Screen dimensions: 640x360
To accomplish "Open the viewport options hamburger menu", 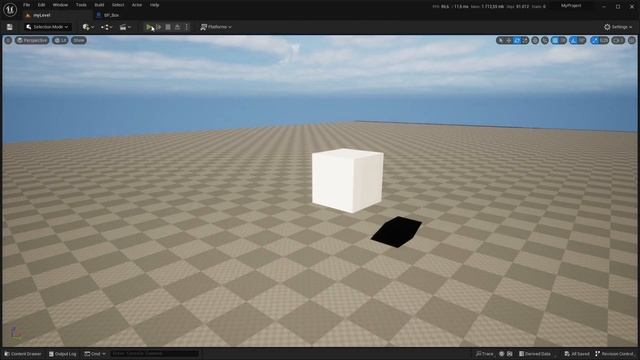I will click(8, 40).
